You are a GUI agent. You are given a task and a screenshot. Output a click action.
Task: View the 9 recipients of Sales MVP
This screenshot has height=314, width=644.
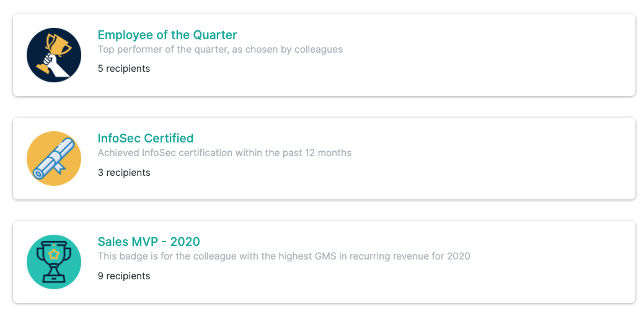click(123, 276)
